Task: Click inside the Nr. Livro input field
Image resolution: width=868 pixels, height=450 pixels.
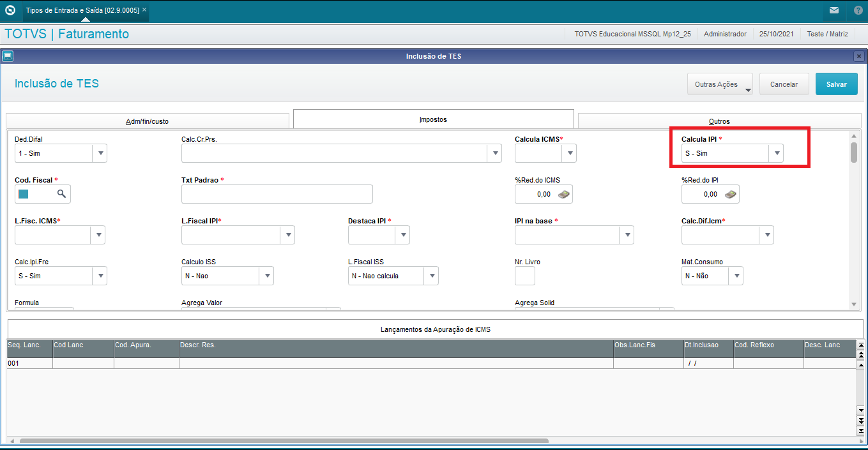Action: pyautogui.click(x=524, y=276)
